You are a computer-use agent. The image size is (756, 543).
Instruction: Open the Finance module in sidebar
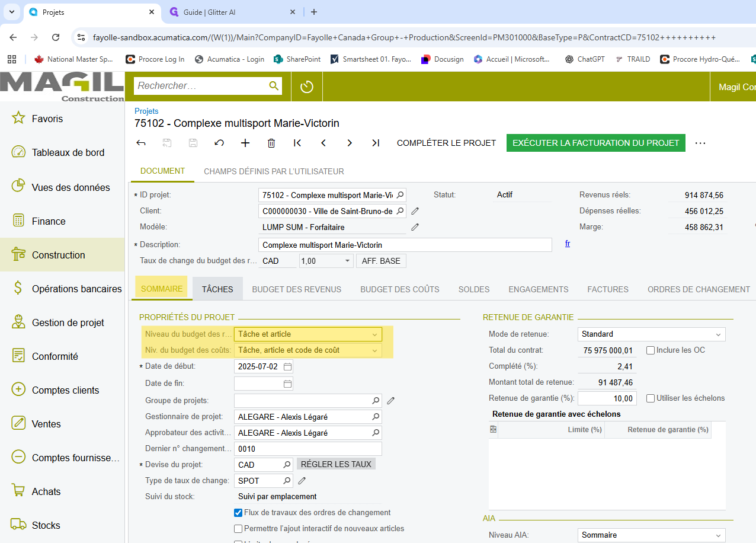[x=49, y=221]
